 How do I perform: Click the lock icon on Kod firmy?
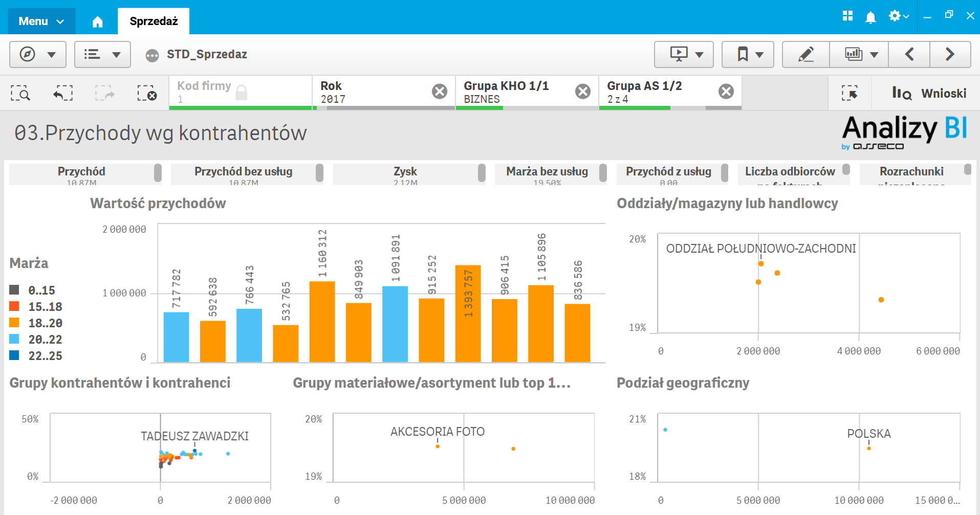[242, 93]
